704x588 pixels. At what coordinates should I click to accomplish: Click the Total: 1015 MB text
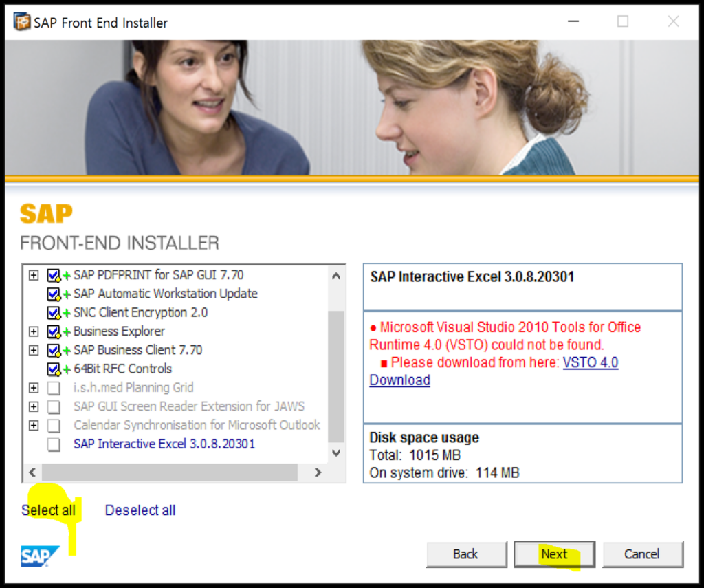point(415,455)
